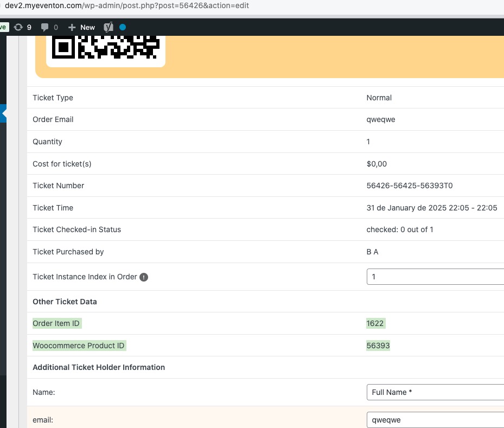Select the Quantity value 1
Screen dimensions: 504x428
coord(368,142)
